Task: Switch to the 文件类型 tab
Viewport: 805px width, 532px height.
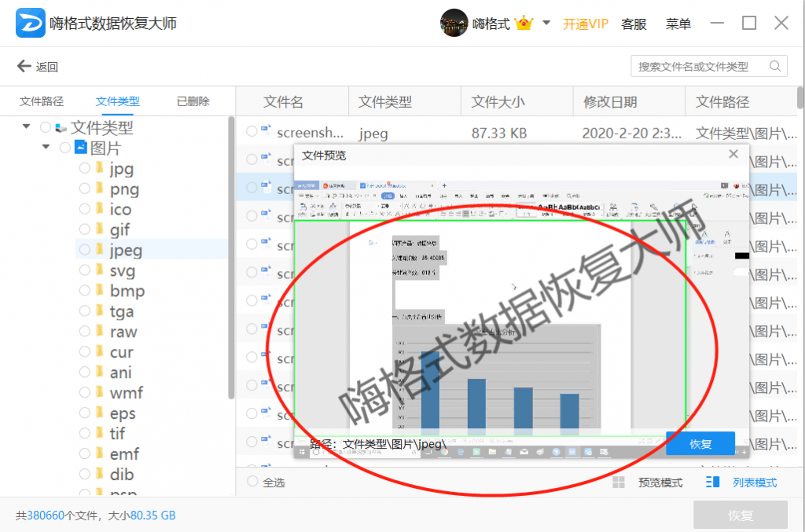Action: 118,101
